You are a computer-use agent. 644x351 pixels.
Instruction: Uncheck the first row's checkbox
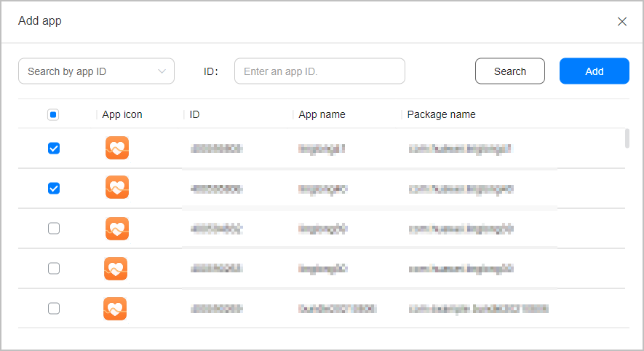(x=54, y=149)
